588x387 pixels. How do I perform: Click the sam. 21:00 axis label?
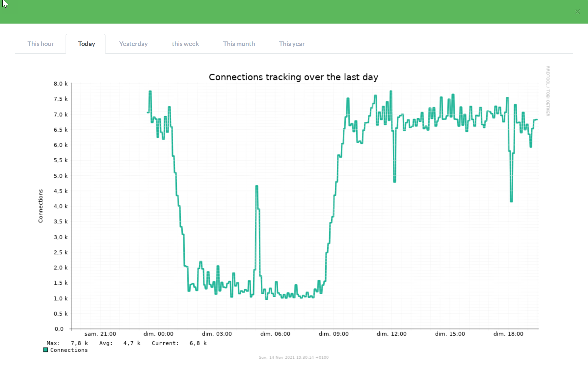click(100, 334)
